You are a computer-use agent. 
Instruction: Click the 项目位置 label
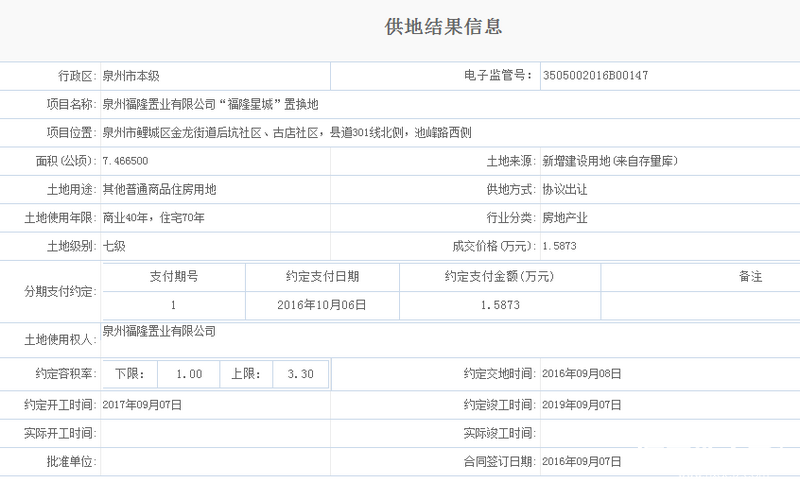(x=71, y=133)
